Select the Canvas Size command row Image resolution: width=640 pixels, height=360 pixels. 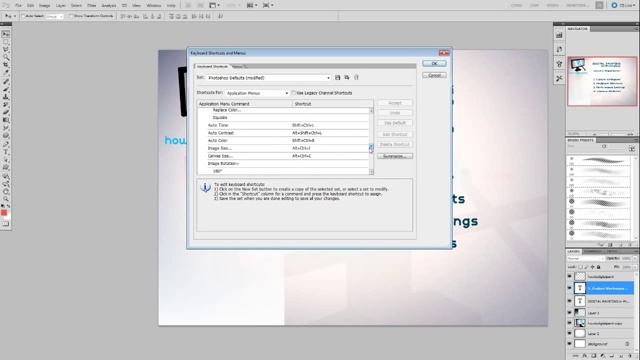pos(283,156)
